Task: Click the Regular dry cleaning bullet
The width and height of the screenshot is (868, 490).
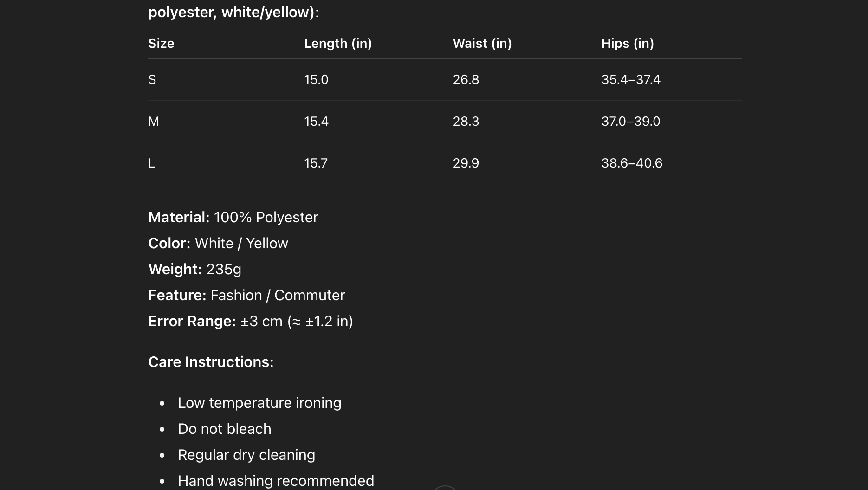Action: point(246,455)
